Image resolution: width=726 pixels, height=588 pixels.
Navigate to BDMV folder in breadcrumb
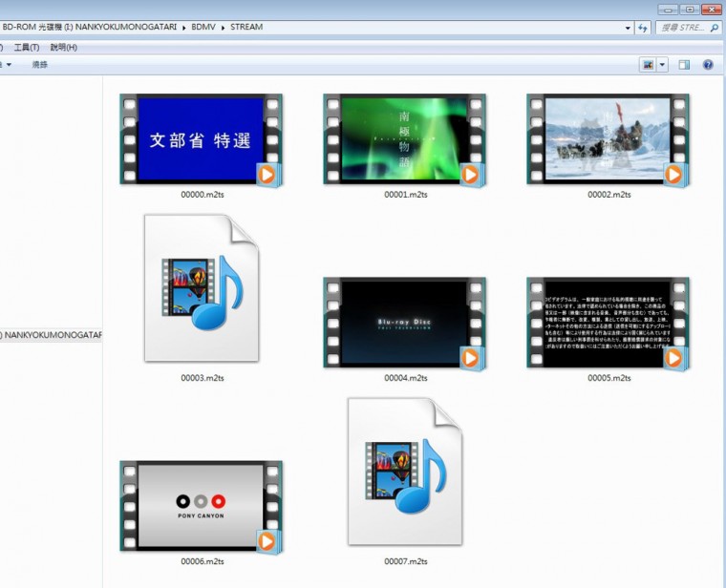(204, 28)
